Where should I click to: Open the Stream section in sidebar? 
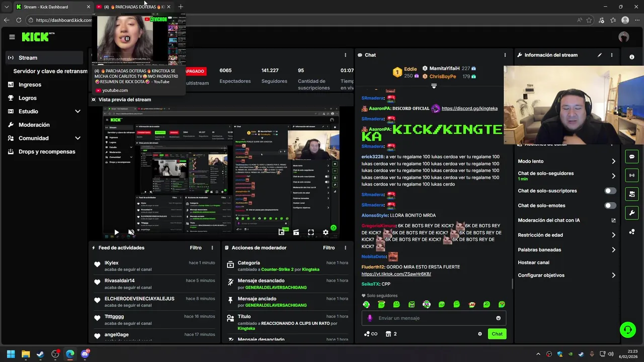point(44,58)
